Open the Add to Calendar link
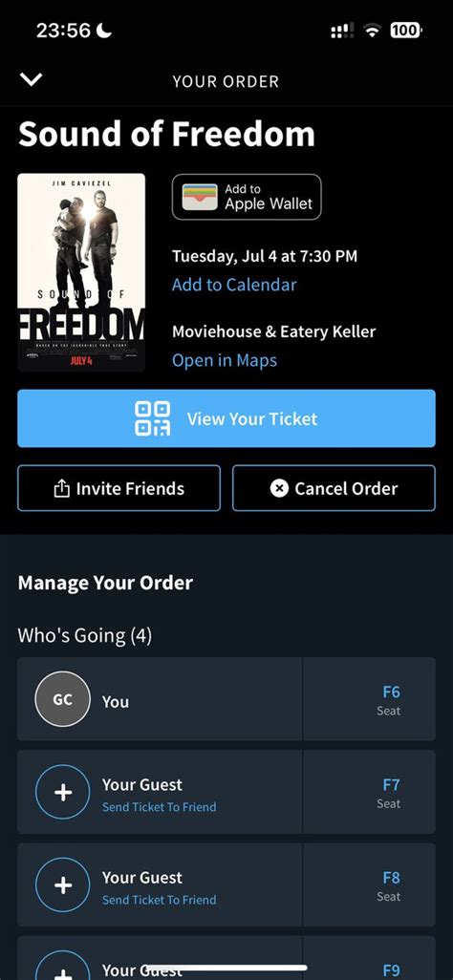Image resolution: width=453 pixels, height=980 pixels. tap(234, 285)
